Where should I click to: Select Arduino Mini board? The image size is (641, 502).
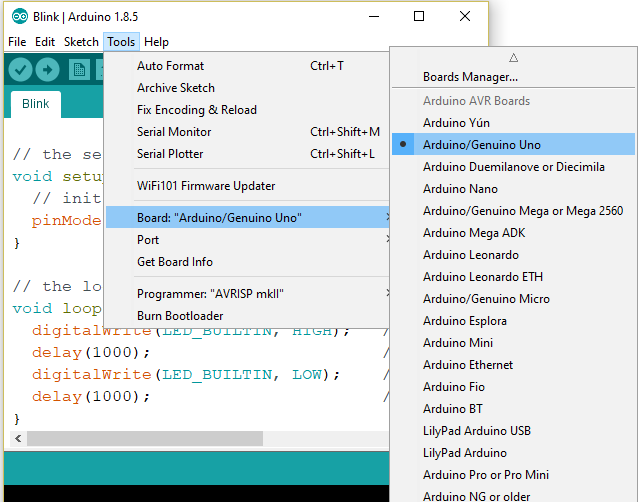click(x=513, y=343)
